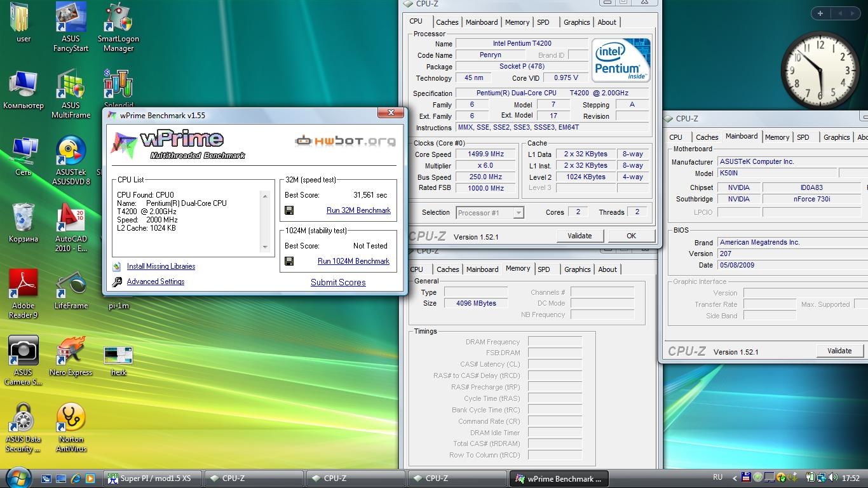Click Validate in the top CPU-Z CPU window
The width and height of the screenshot is (868, 488).
tap(580, 236)
